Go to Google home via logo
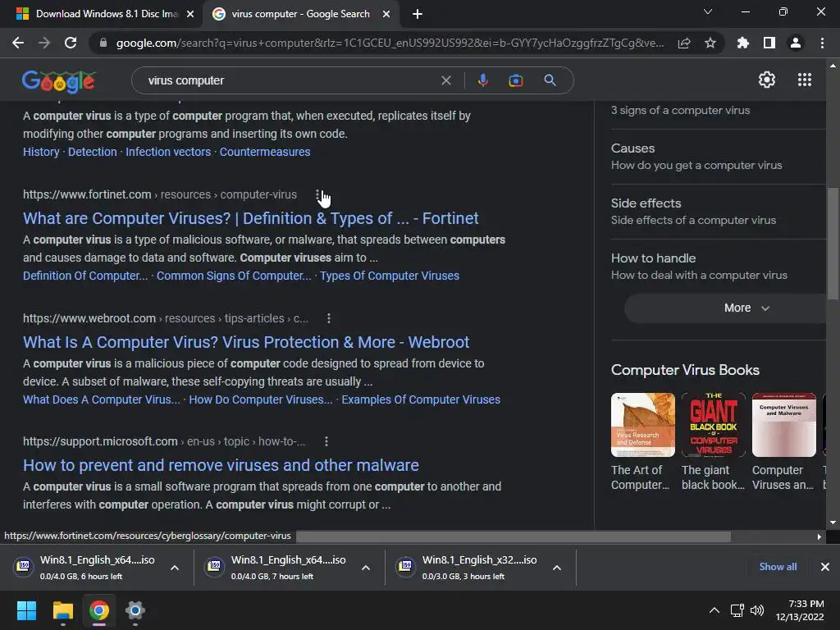Viewport: 840px width, 630px height. (x=59, y=81)
